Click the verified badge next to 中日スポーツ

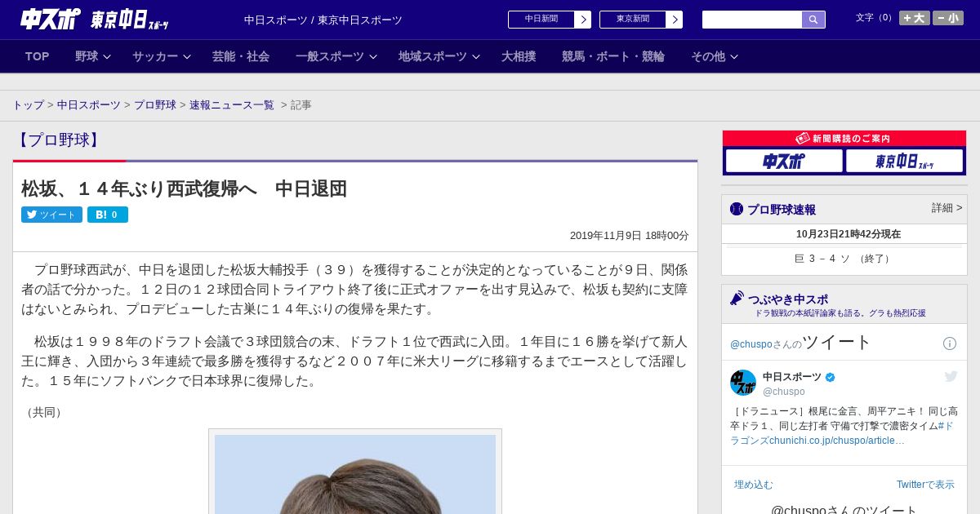tap(831, 378)
